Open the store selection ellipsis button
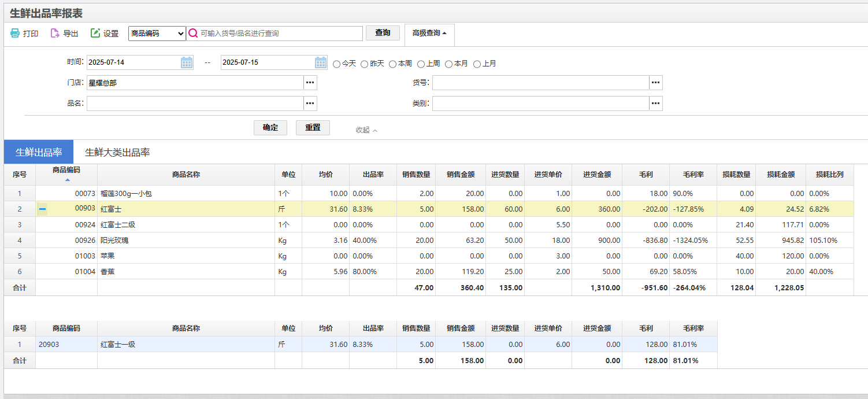Image resolution: width=868 pixels, height=399 pixels. coord(310,83)
